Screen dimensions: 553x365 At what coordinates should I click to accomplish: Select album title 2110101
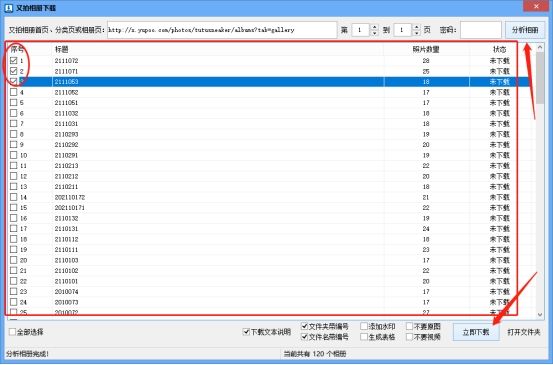point(66,281)
